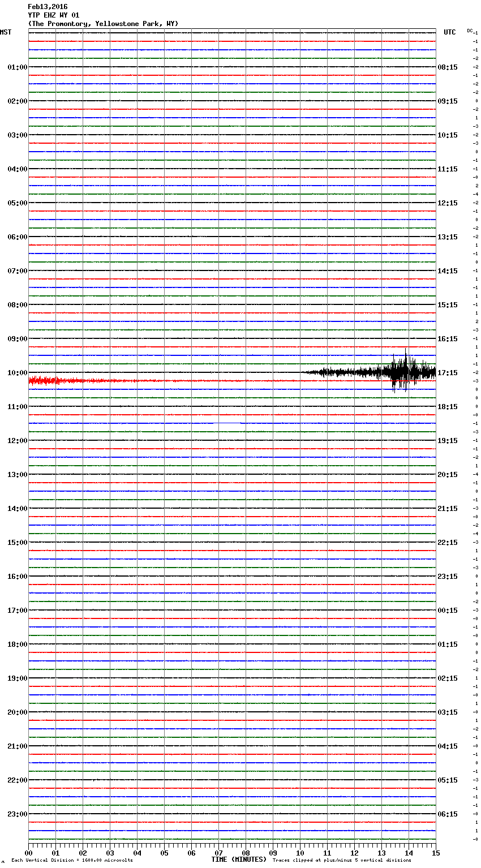The width and height of the screenshot is (481, 868).
Task: Click the 17:15 UTC time label
Action: pos(448,373)
